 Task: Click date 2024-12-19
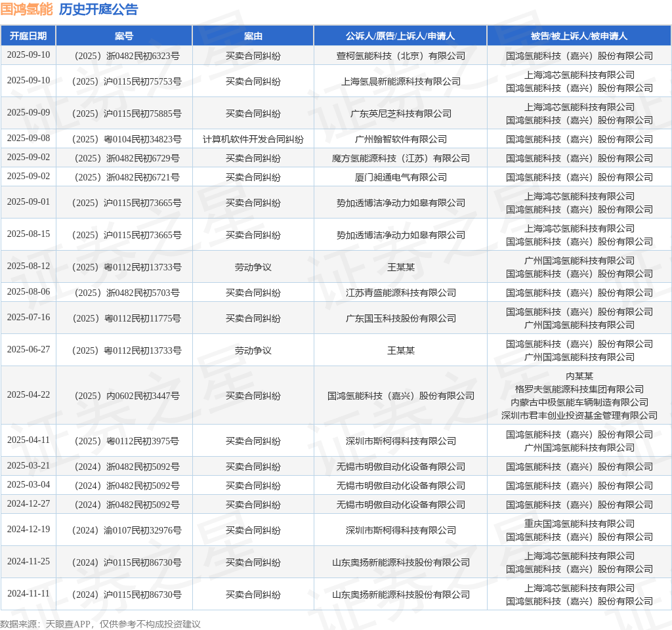click(28, 529)
